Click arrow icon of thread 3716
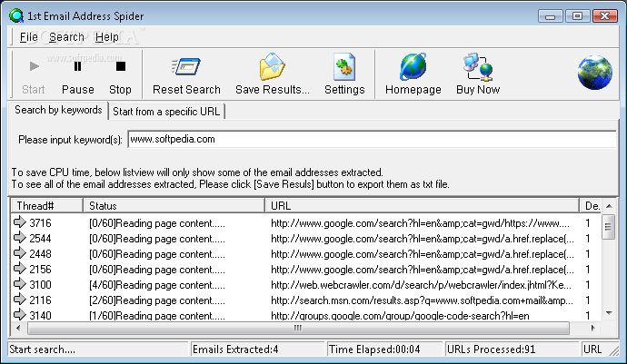This screenshot has width=627, height=364. [x=20, y=221]
